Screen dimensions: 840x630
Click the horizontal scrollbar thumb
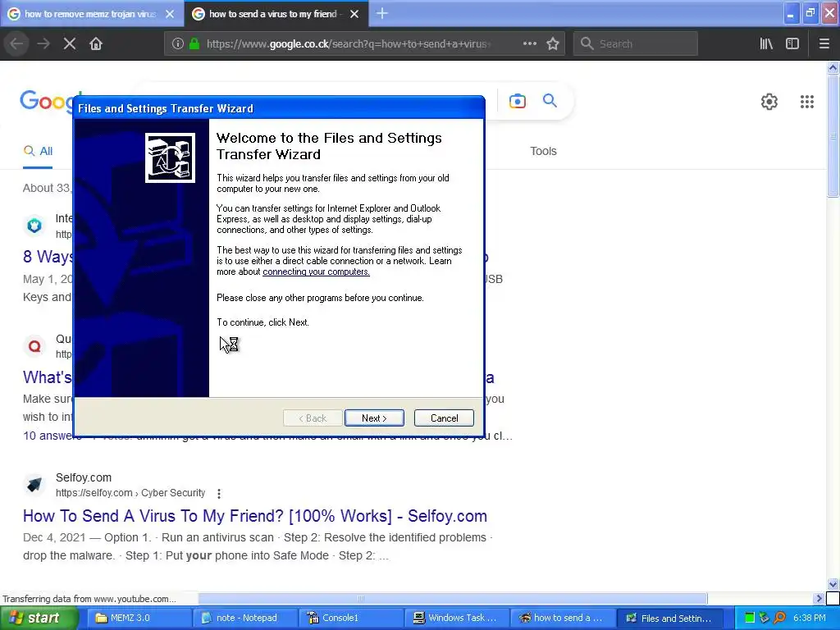coord(452,598)
